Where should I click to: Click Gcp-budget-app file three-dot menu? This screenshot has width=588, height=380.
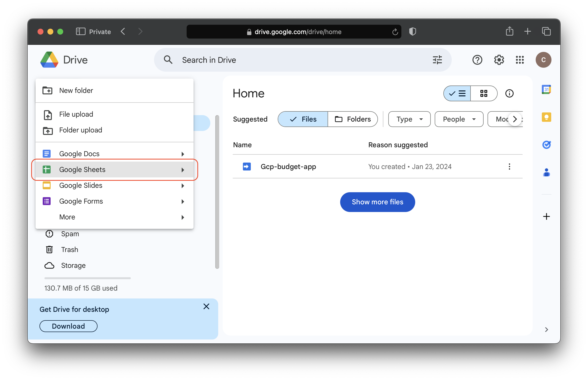[x=510, y=167]
